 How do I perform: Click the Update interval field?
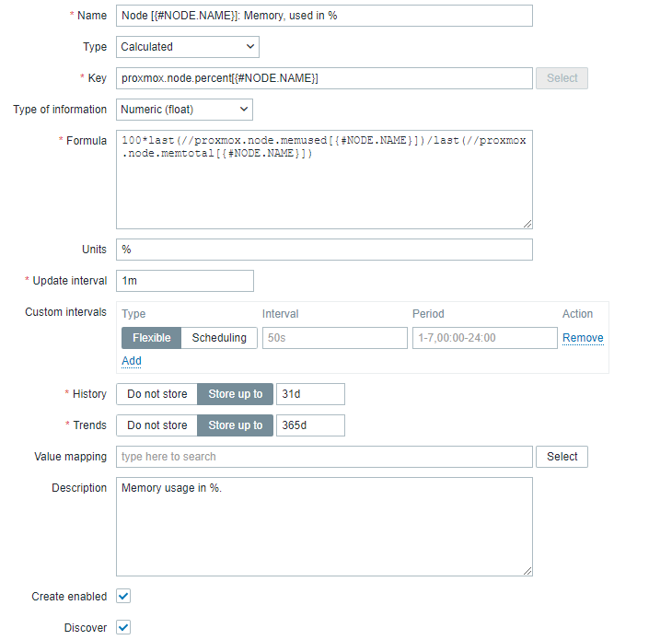pyautogui.click(x=185, y=281)
